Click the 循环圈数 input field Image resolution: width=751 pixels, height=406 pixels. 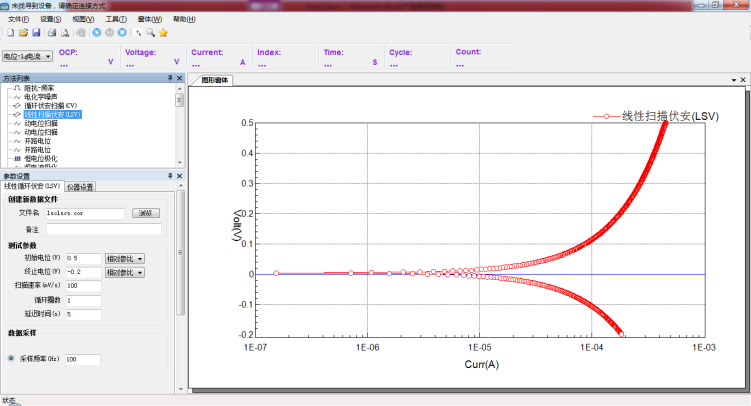(x=83, y=301)
